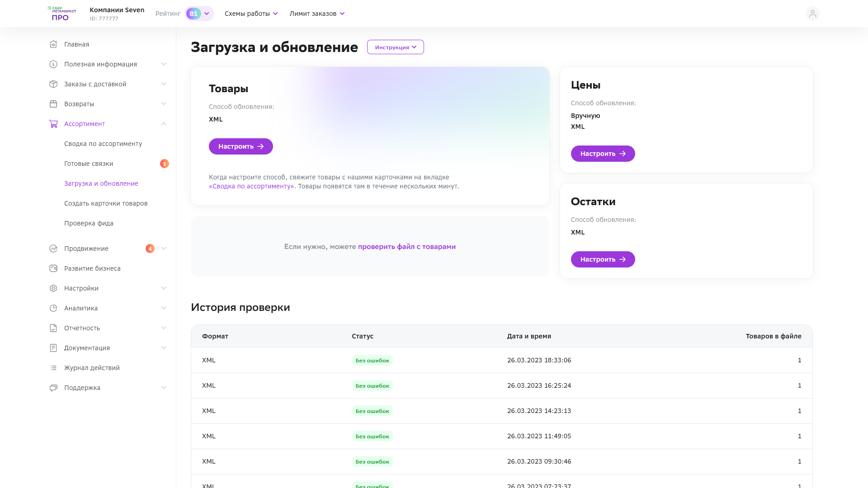Screen dimensions: 868x488
Task: Open Сводка по ассортименту menu item
Action: [103, 144]
